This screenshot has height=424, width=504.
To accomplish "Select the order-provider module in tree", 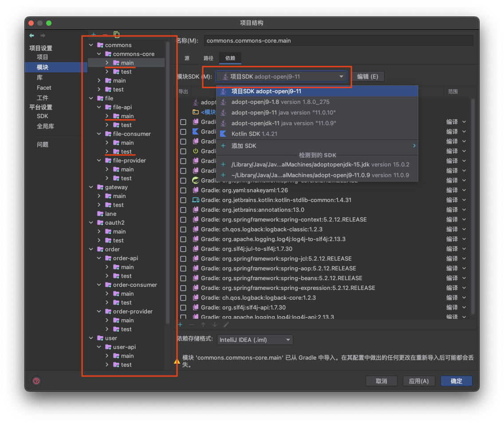I will click(133, 311).
